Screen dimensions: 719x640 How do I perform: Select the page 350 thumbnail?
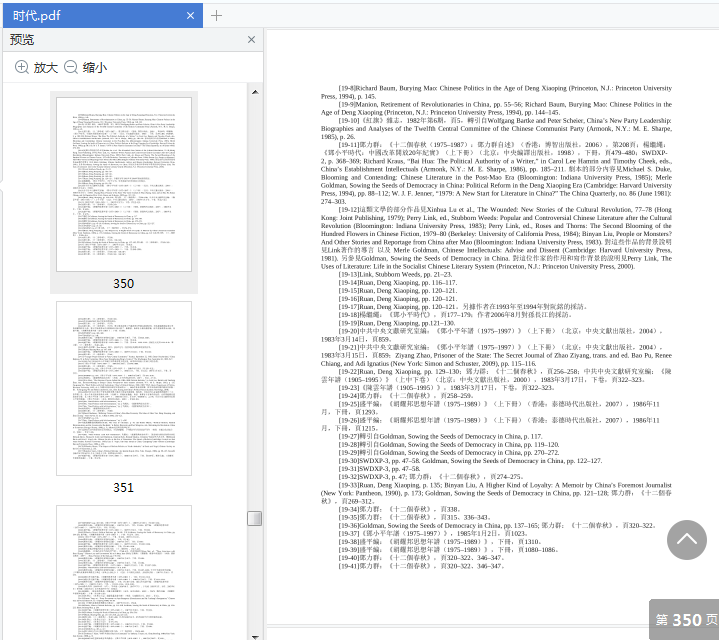pyautogui.click(x=124, y=184)
